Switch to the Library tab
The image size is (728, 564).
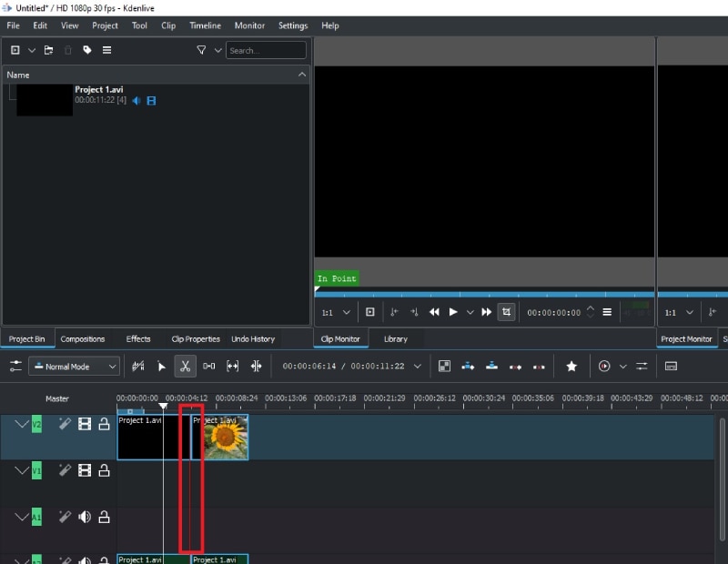click(396, 339)
